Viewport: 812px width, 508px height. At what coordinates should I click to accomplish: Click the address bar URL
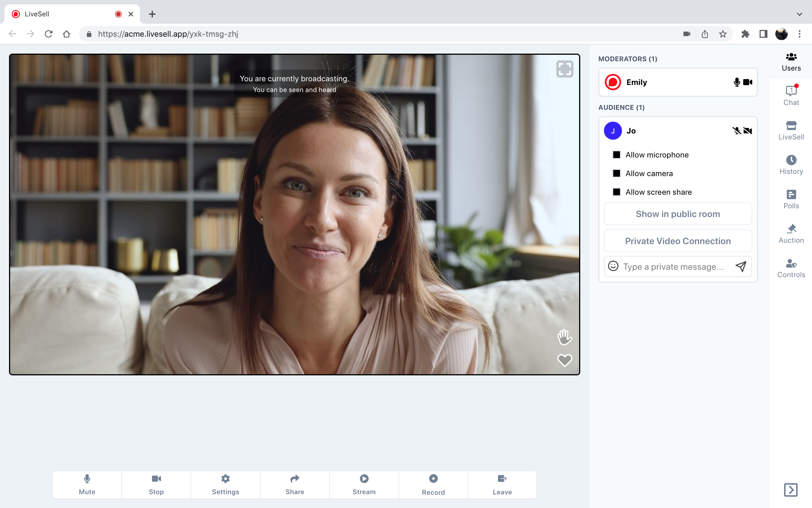(168, 34)
